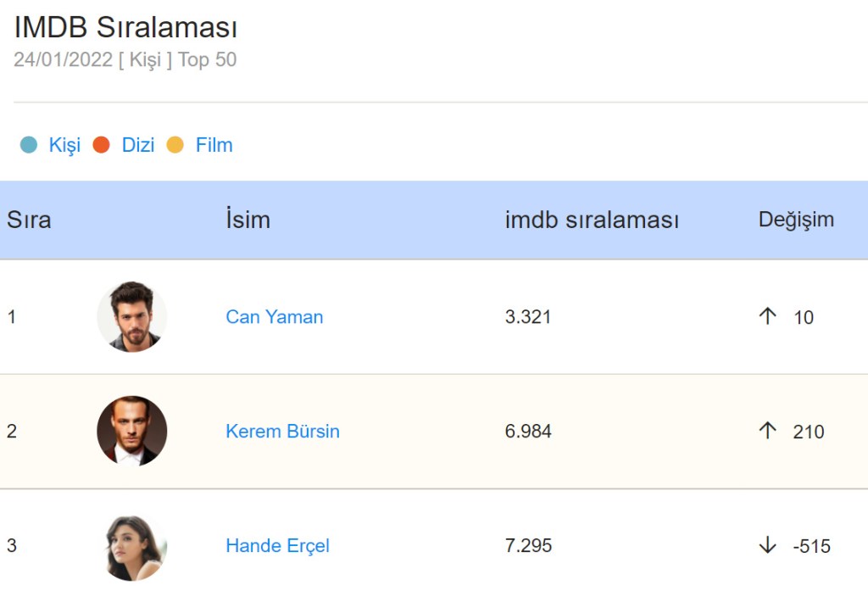This screenshot has width=868, height=591.
Task: Click Hande Erçel's profile photo
Action: tap(132, 545)
